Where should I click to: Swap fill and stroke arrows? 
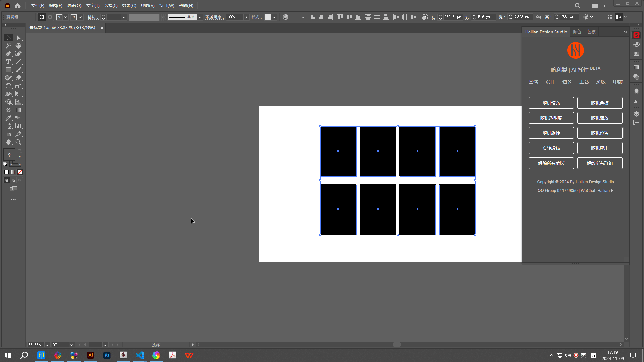(x=20, y=151)
